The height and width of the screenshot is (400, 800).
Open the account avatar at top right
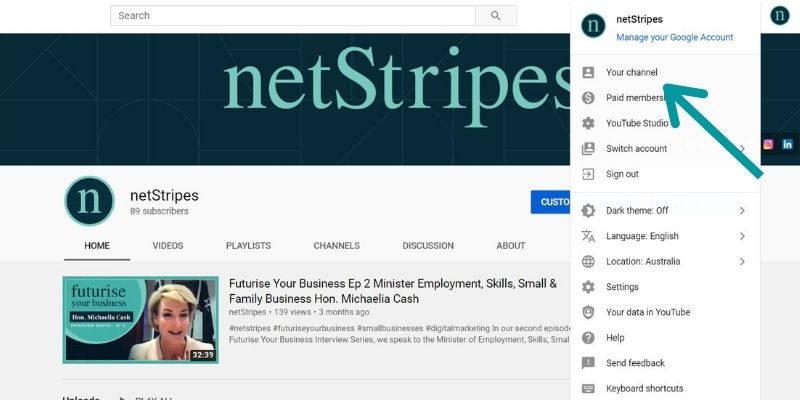780,15
